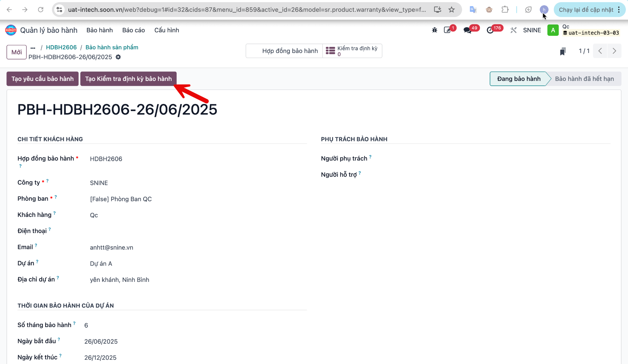The width and height of the screenshot is (628, 364).
Task: Open the monkey extension icon
Action: tap(489, 10)
